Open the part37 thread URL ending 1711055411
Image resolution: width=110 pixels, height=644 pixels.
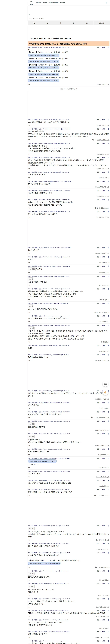(x=44, y=62)
